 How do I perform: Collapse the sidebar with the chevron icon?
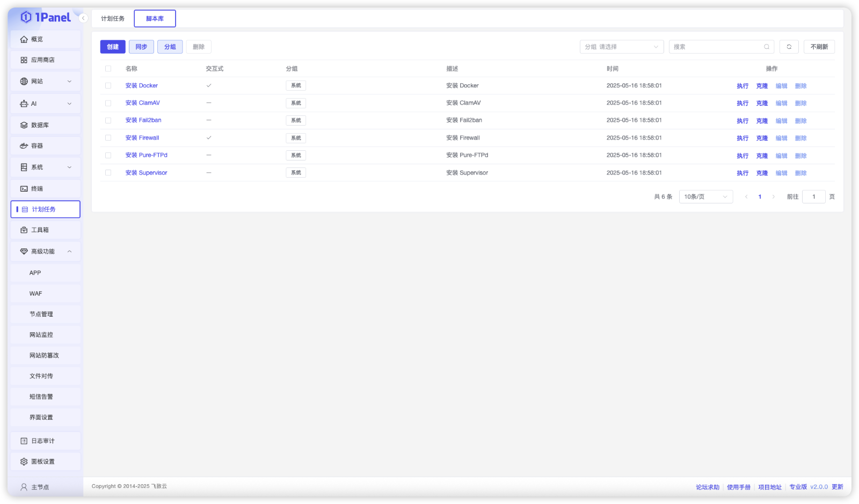83,18
